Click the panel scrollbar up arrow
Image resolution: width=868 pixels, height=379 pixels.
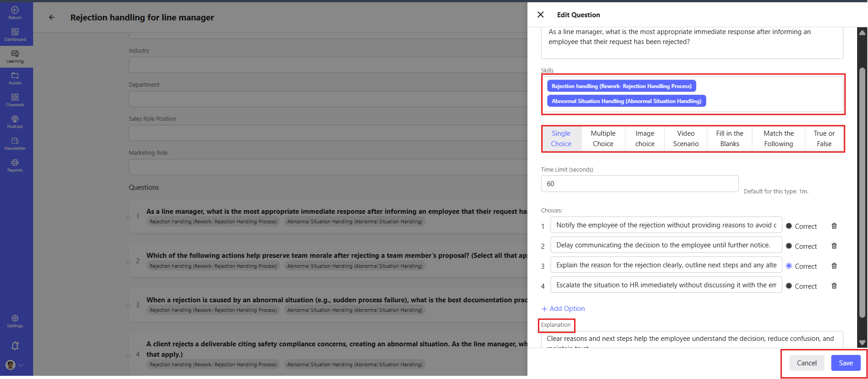[x=863, y=33]
